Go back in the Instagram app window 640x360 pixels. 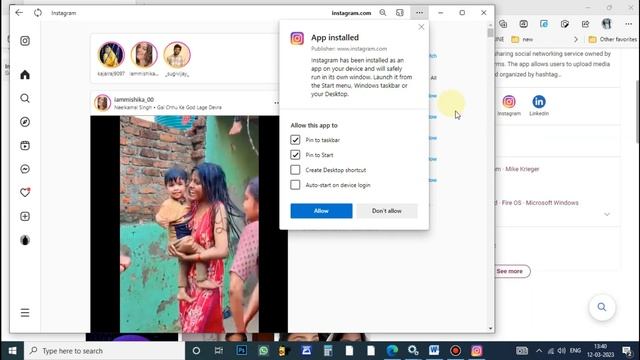(x=19, y=13)
